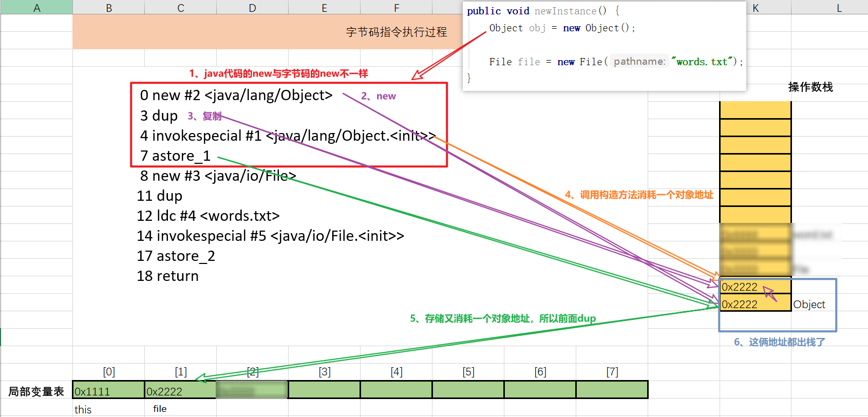
Task: Click bytecode line '0 new #2 <java/lang/Object>'
Action: pos(236,96)
